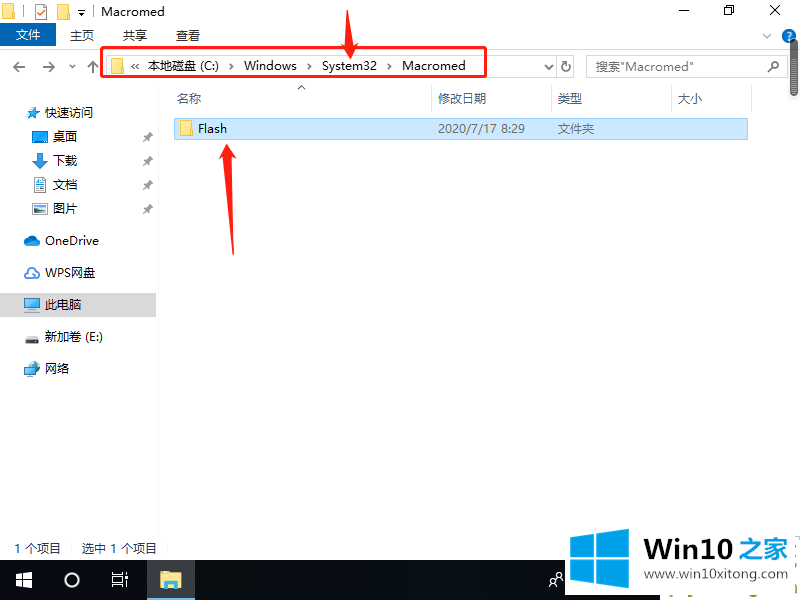Open recent locations dropdown arrow
800x600 pixels.
coord(72,67)
